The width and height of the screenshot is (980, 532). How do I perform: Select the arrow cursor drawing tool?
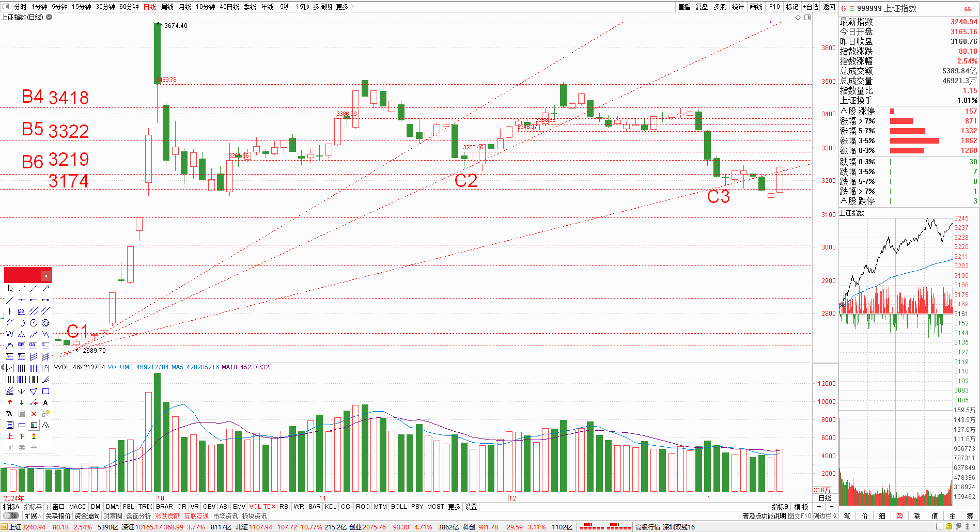click(x=10, y=288)
